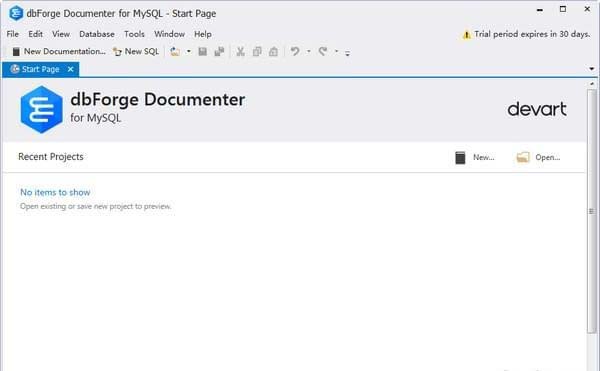Open the Window menu
600x371 pixels.
point(170,34)
